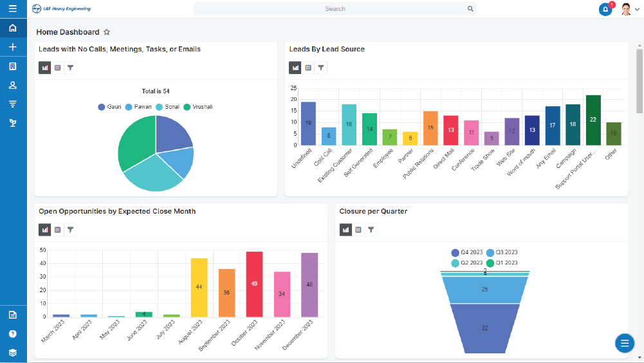Switch Leads By Lead Source to table view
The width and height of the screenshot is (644, 363).
pyautogui.click(x=308, y=68)
